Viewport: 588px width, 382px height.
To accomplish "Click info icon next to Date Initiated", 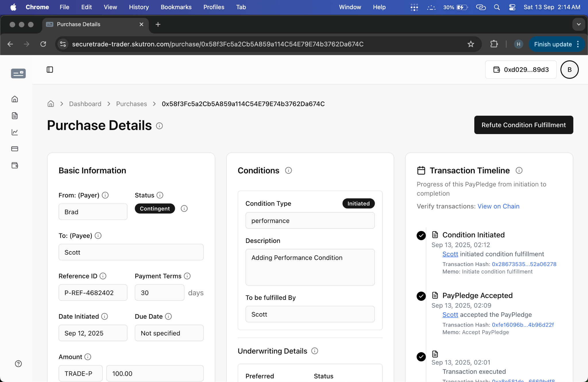I will (105, 317).
